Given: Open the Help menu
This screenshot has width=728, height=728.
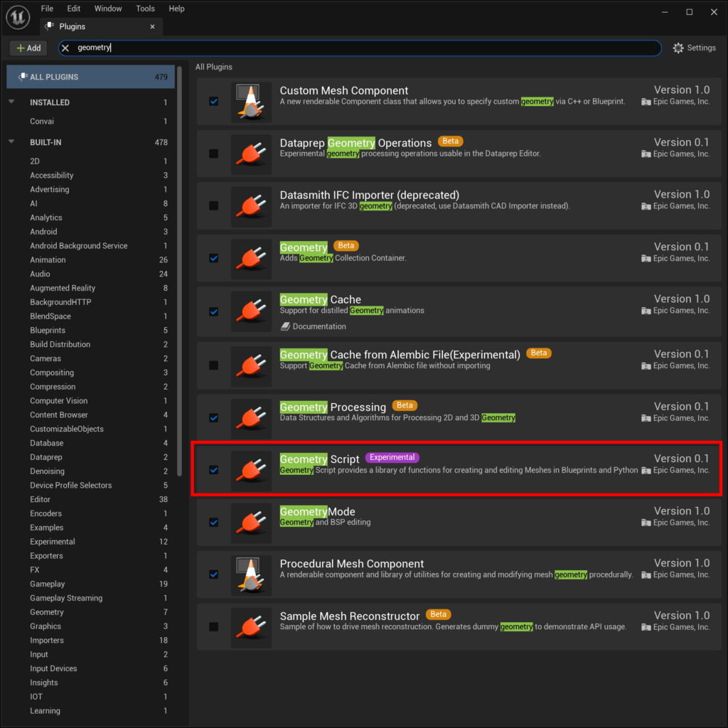Looking at the screenshot, I should [176, 9].
